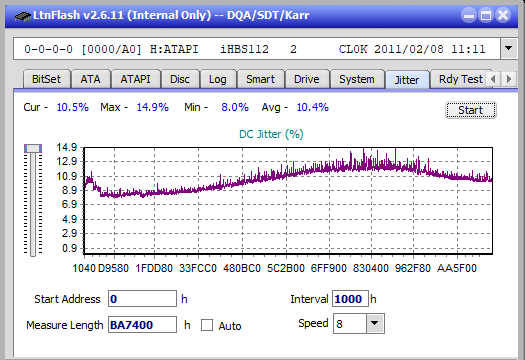Go to the Rdy Test tab
Viewport: 525px width, 360px height.
pyautogui.click(x=461, y=79)
